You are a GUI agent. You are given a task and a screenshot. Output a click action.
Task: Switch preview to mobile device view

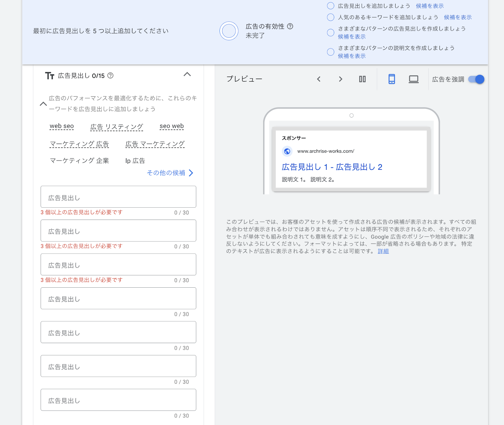click(x=392, y=79)
